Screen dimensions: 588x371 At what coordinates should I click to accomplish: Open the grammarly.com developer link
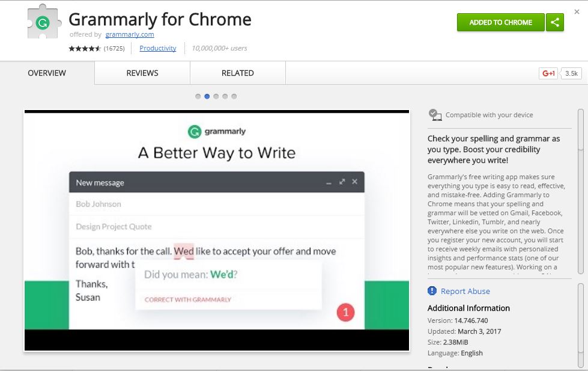pos(130,34)
